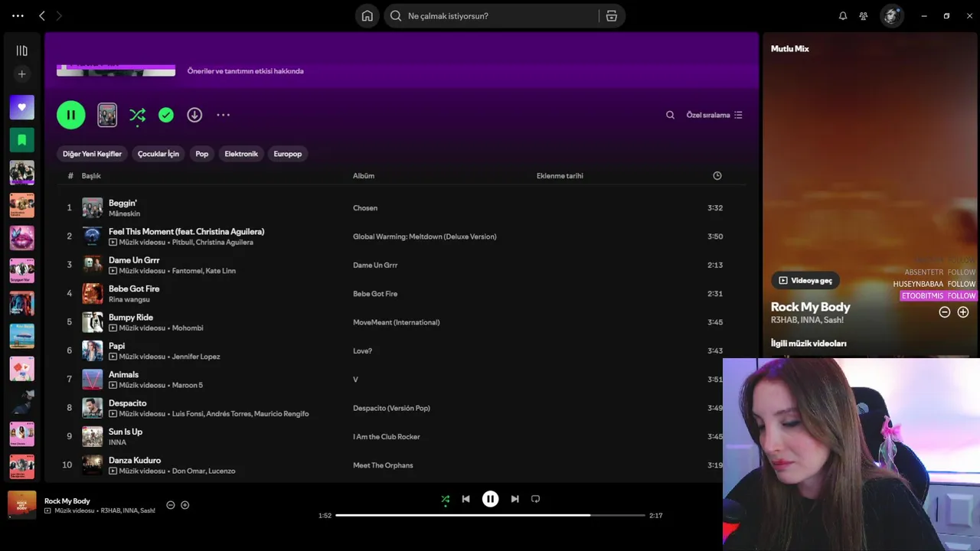Viewport: 980px width, 551px height.
Task: Click plus icon in bottom now-playing bar
Action: pyautogui.click(x=185, y=505)
